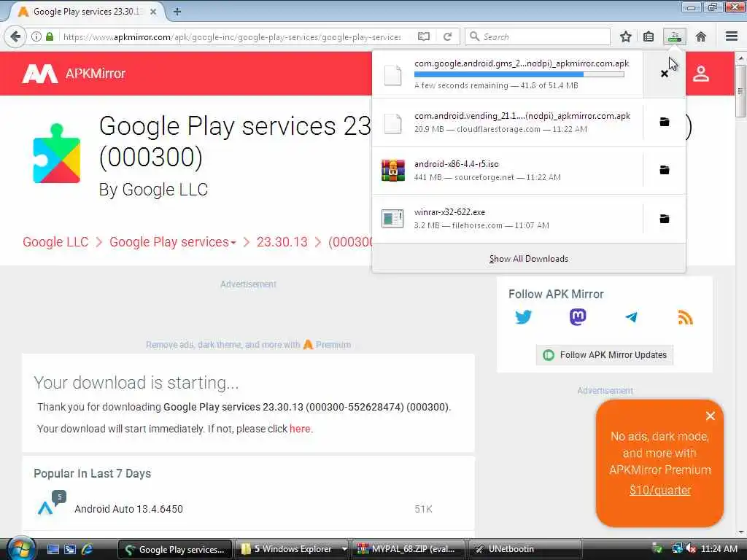
Task: Toggle reader view icon in address bar
Action: (424, 36)
